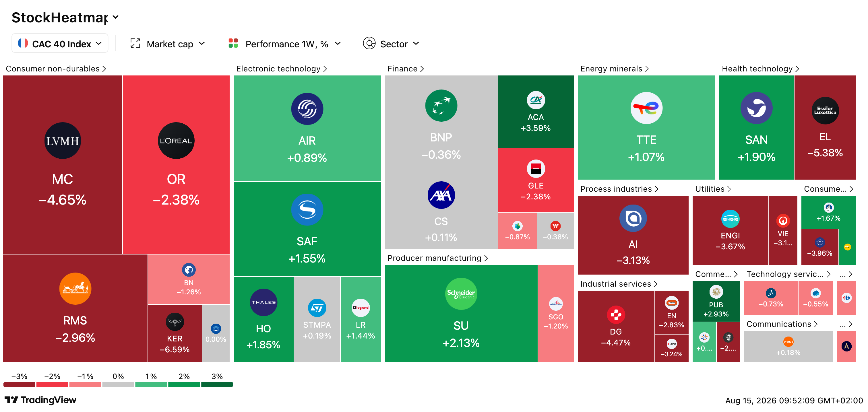The height and width of the screenshot is (412, 868).
Task: Click the AXA CS logo
Action: (441, 195)
